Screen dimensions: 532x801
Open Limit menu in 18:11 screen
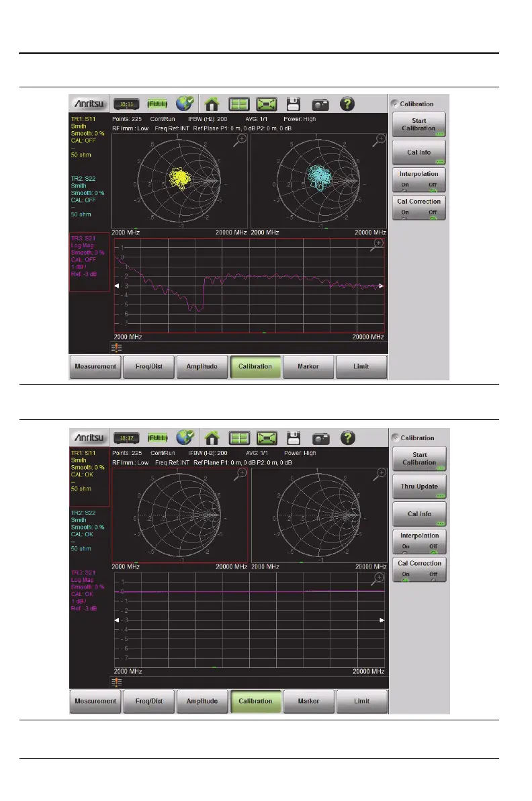pos(361,367)
